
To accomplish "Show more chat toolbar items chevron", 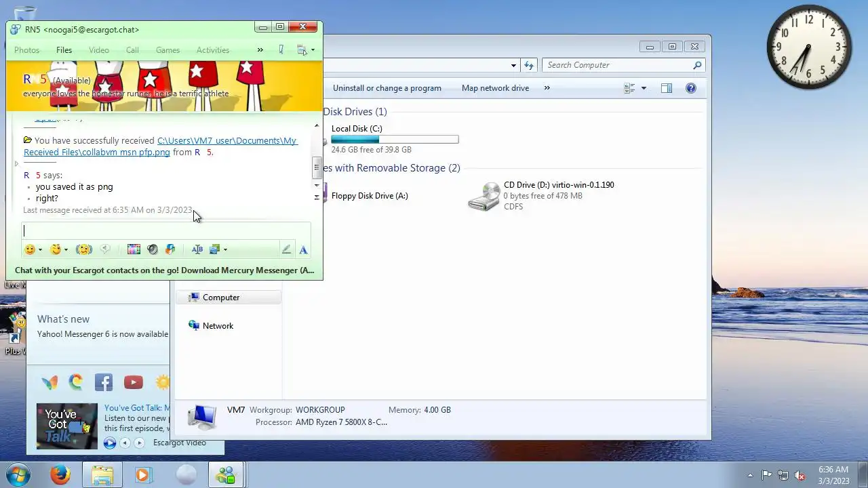I will (260, 49).
